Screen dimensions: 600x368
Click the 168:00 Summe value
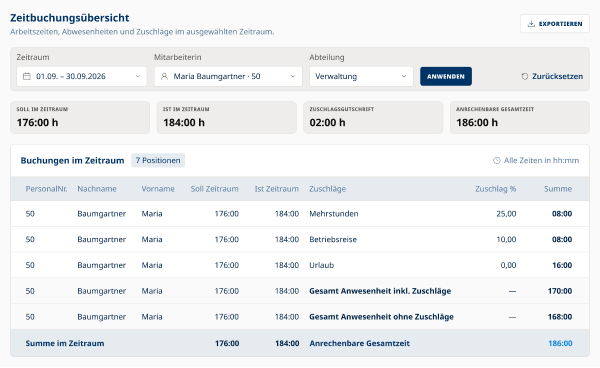560,317
